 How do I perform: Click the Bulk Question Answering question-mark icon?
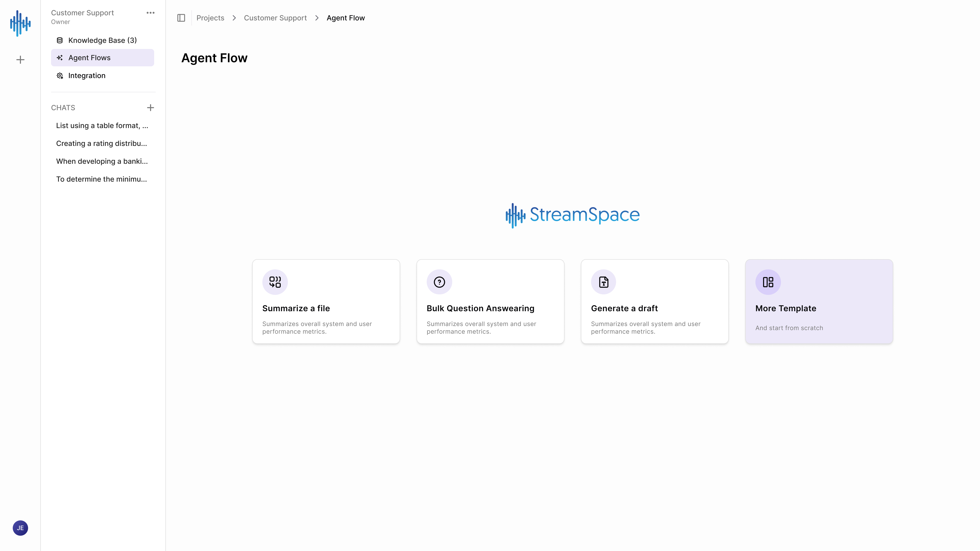(439, 282)
